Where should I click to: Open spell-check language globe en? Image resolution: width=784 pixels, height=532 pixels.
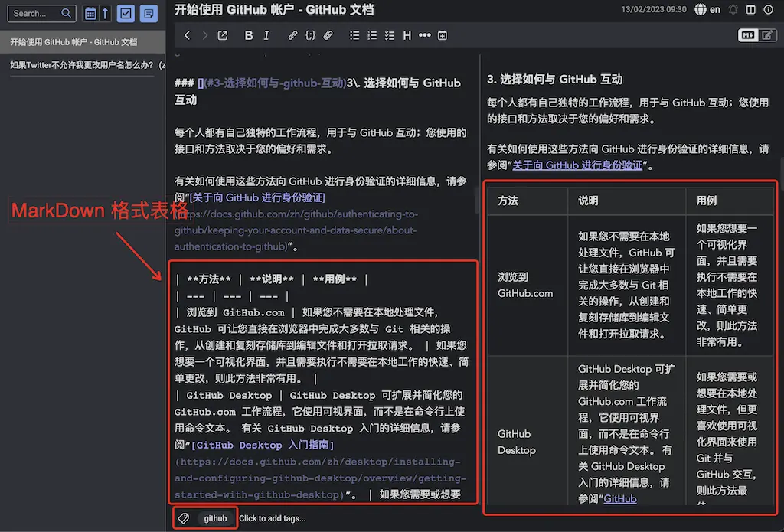[707, 9]
